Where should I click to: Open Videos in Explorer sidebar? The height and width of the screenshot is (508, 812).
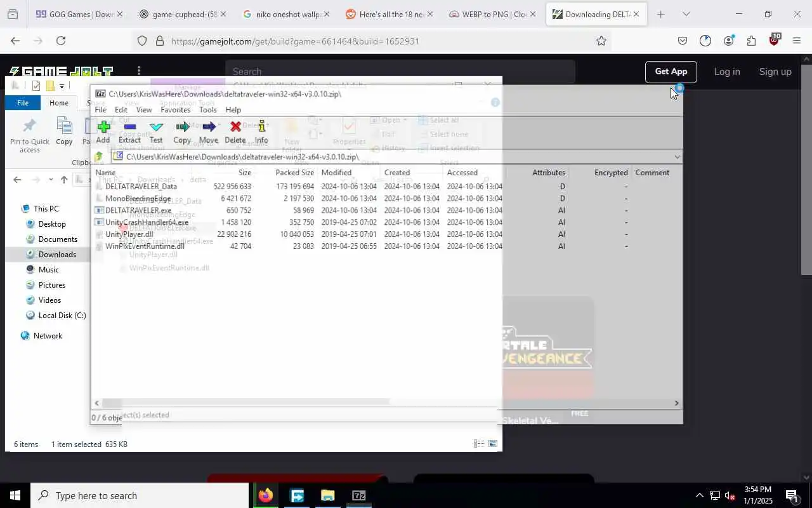pos(49,300)
